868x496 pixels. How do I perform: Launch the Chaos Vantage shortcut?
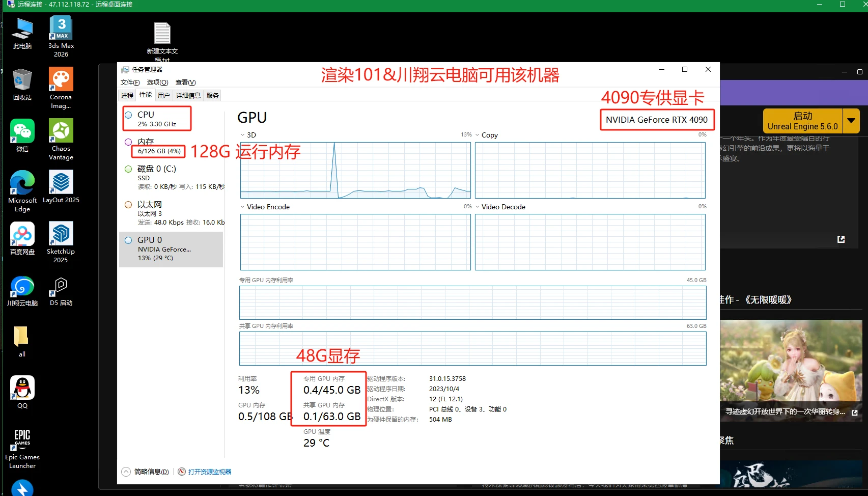tap(61, 140)
